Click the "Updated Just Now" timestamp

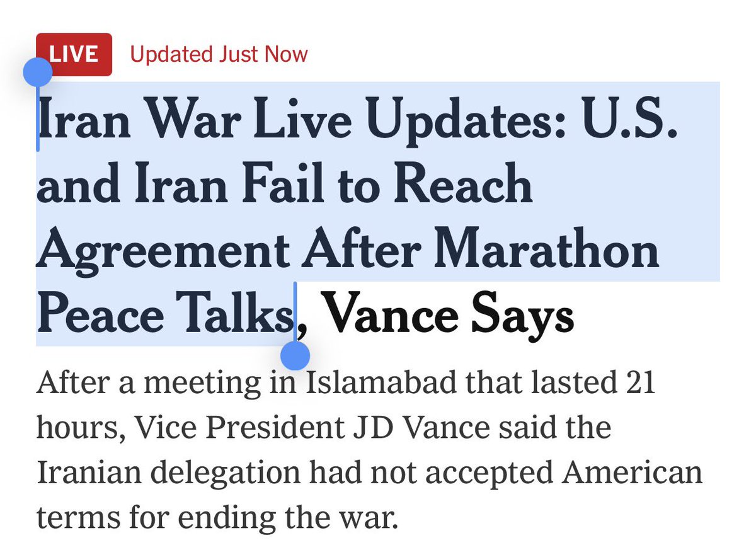[219, 54]
